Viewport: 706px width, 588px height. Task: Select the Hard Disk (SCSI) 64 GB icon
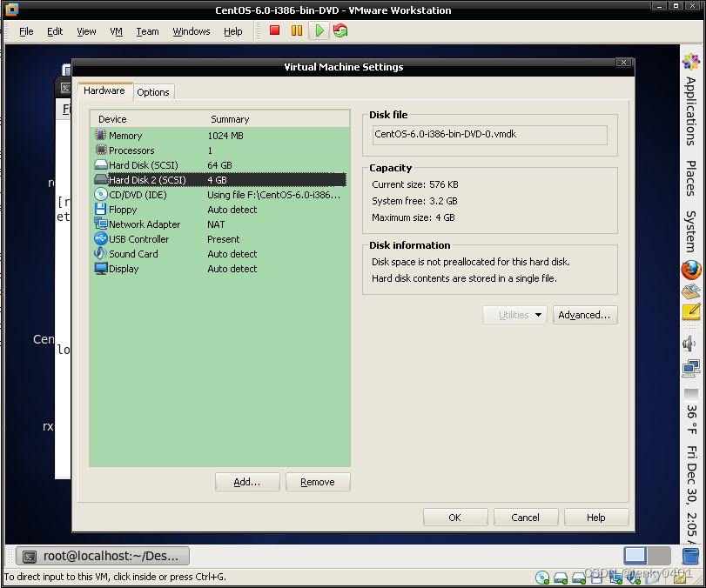click(101, 164)
